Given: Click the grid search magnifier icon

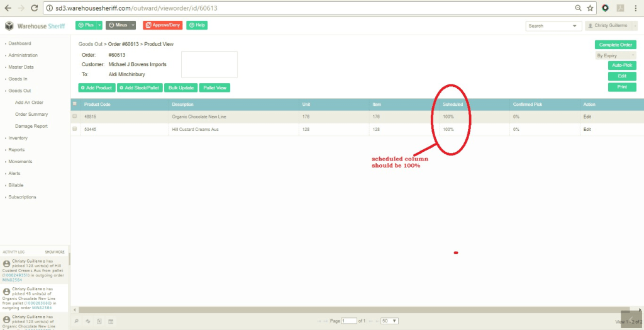Looking at the screenshot, I should point(77,321).
